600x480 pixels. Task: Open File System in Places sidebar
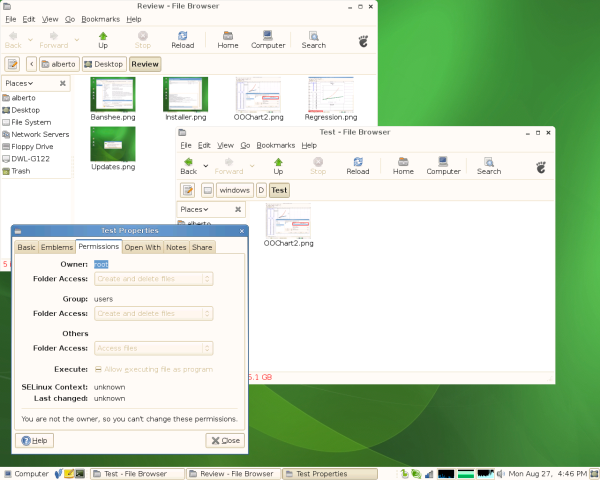click(x=27, y=122)
